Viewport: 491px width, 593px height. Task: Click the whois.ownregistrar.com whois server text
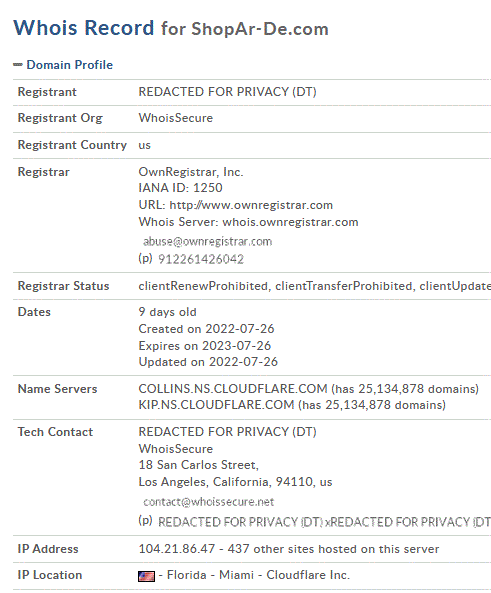tap(290, 222)
